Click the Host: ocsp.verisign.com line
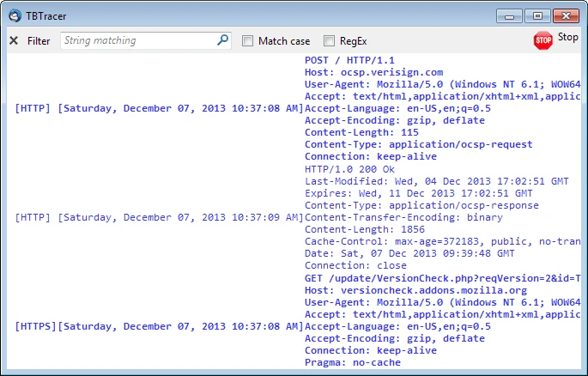The height and width of the screenshot is (376, 588). pyautogui.click(x=373, y=72)
